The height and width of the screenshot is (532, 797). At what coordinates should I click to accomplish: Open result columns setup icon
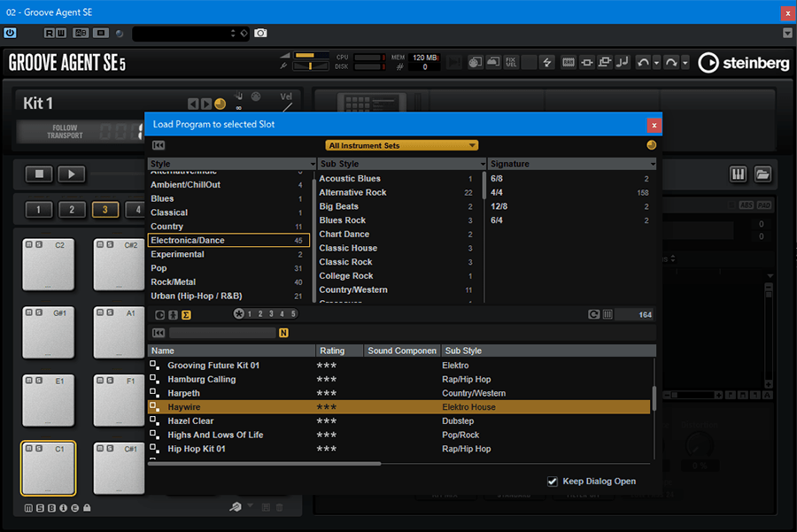pos(607,314)
